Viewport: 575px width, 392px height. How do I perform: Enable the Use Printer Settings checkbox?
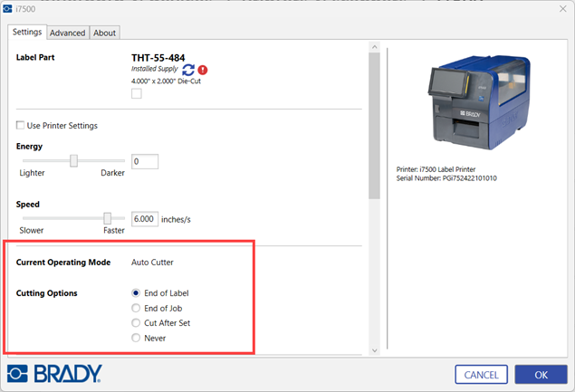click(x=21, y=125)
